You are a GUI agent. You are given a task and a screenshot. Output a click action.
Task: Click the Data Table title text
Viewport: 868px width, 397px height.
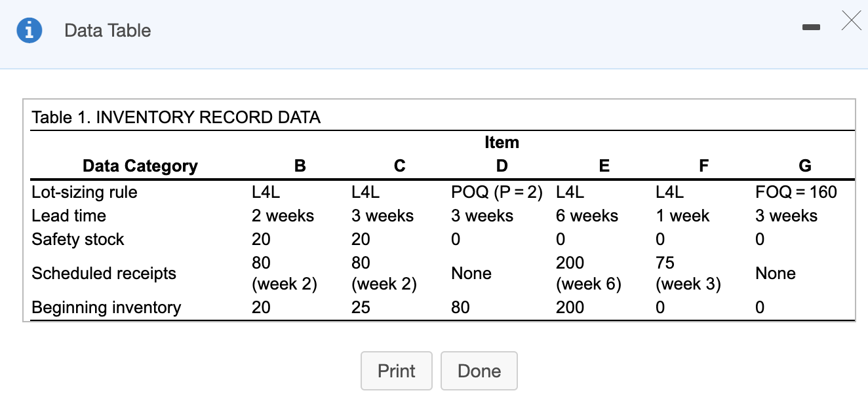tap(108, 30)
